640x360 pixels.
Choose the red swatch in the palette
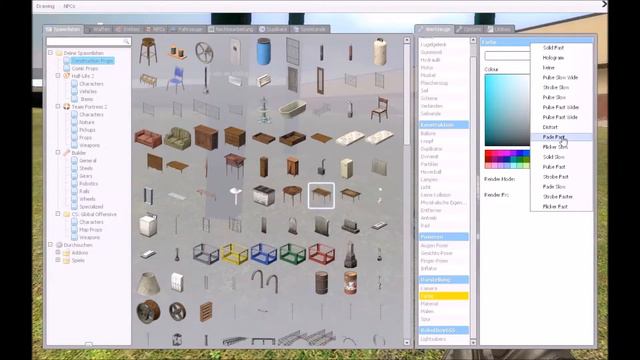(x=488, y=154)
